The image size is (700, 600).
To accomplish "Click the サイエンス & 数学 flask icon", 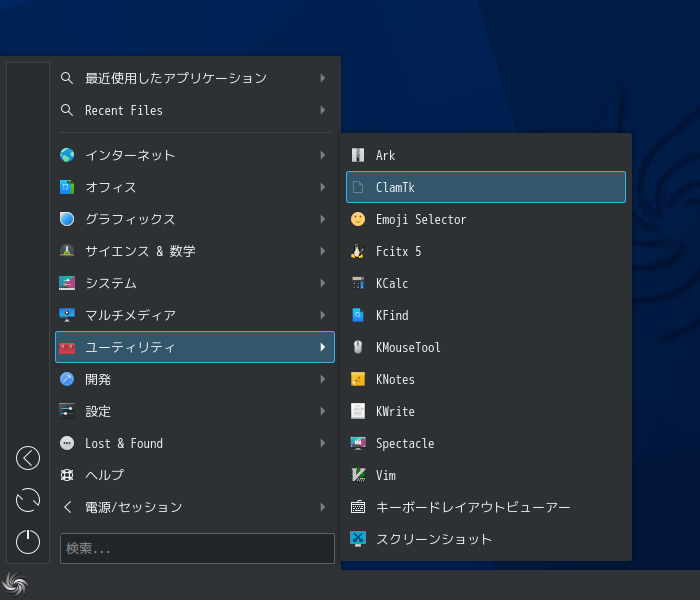I will pos(67,251).
